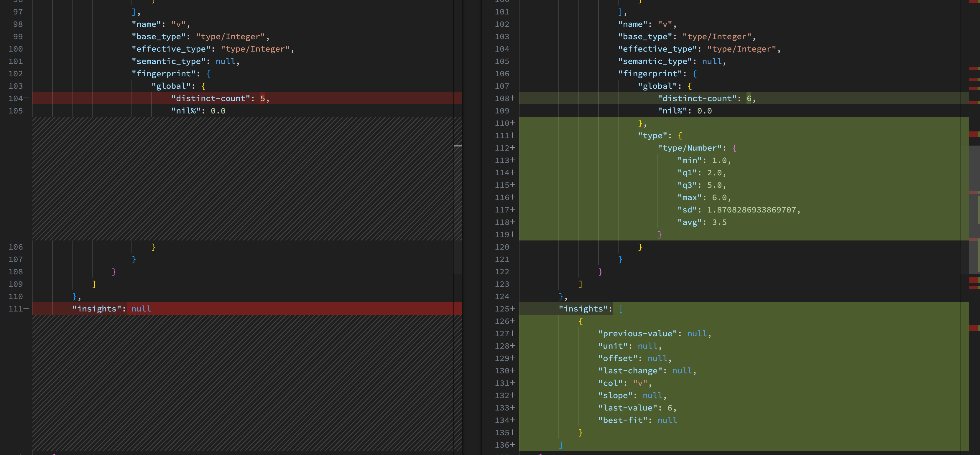The height and width of the screenshot is (455, 980).
Task: Click line number 120 in the right pane
Action: tap(502, 247)
